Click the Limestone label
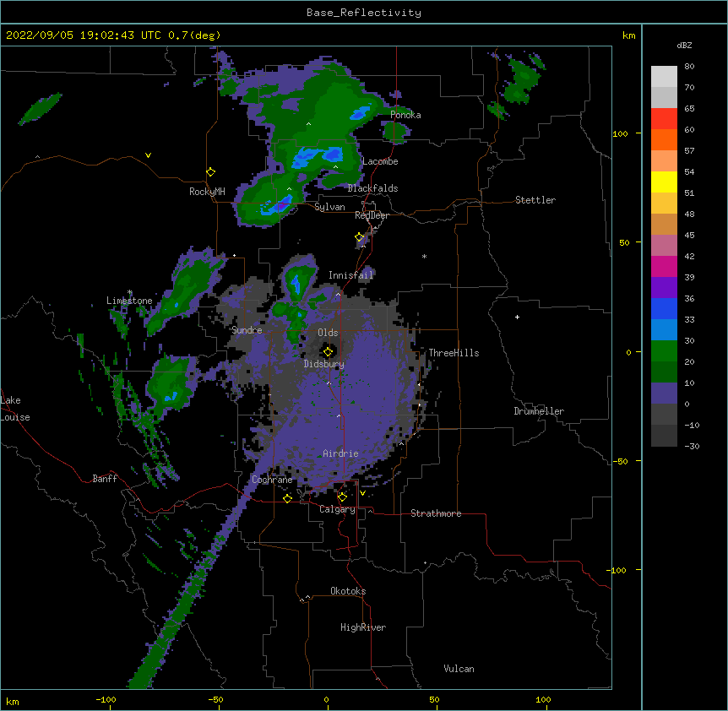Image resolution: width=728 pixels, height=711 pixels. coord(129,301)
